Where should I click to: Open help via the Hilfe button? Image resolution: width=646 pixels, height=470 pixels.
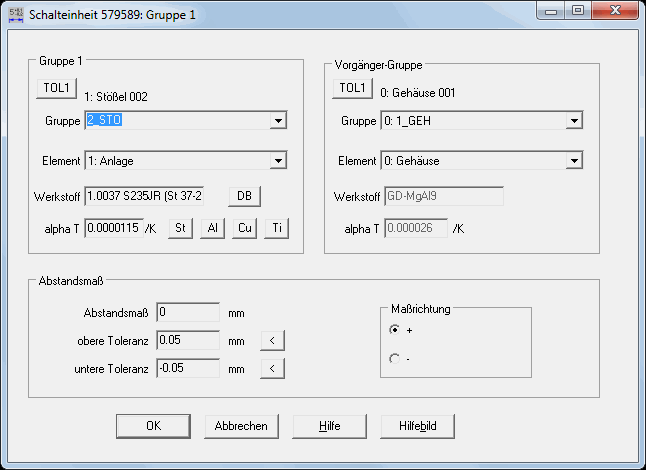(x=329, y=426)
